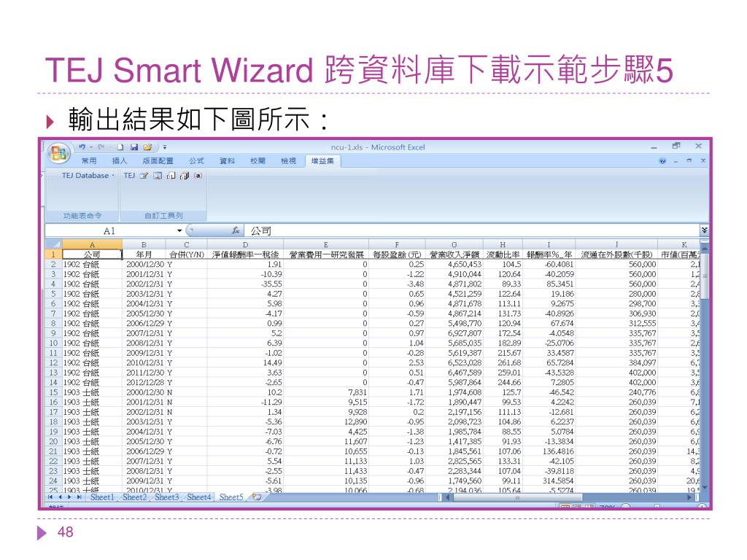The height and width of the screenshot is (560, 747).
Task: Click cell with value 4,650,453
Action: [x=454, y=264]
